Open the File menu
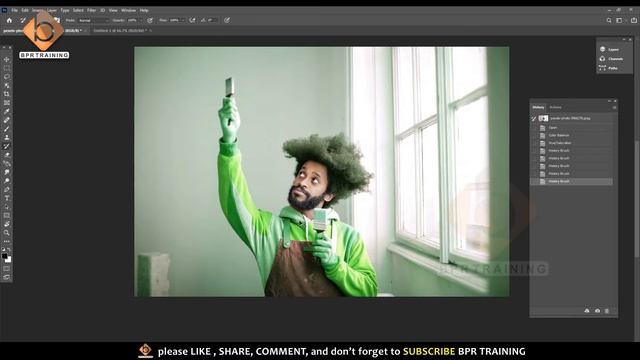This screenshot has width=640, height=360. [14, 10]
